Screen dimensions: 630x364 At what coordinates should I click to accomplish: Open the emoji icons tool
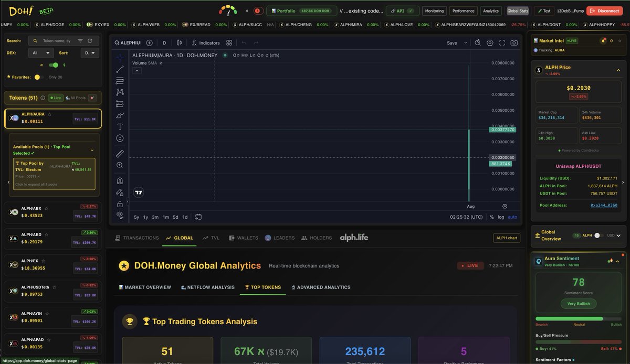[x=120, y=138]
